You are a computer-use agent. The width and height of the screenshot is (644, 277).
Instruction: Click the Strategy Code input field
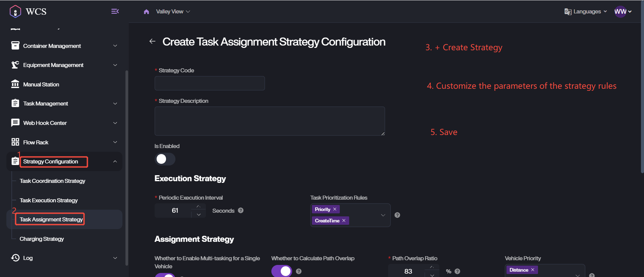(210, 83)
